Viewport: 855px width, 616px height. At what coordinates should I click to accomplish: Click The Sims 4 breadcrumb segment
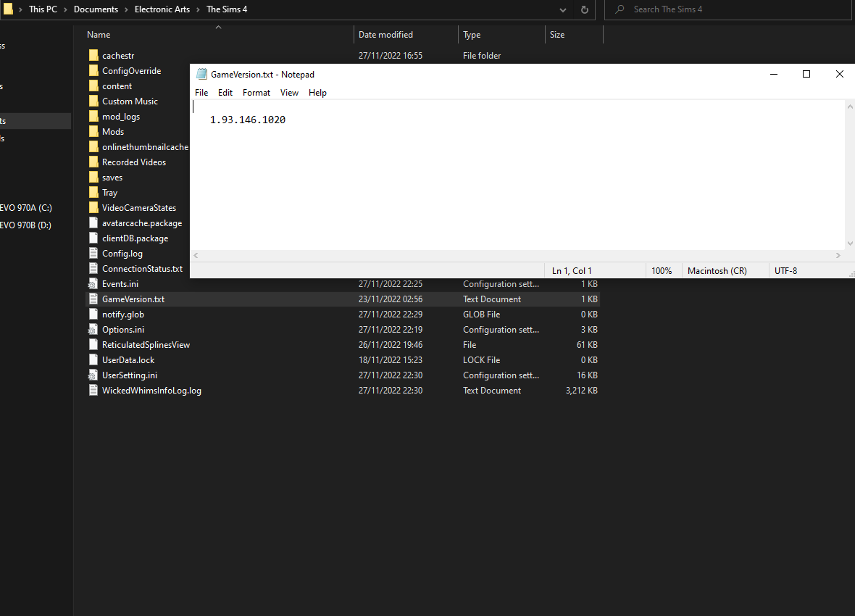227,9
